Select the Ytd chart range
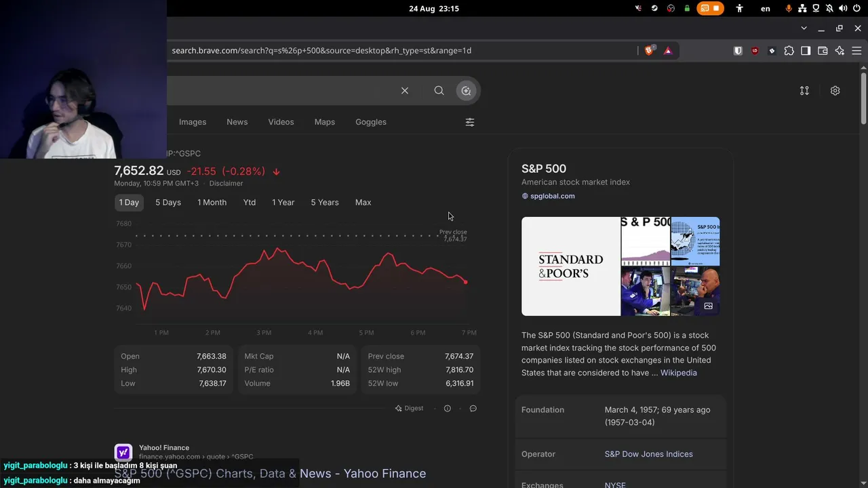 coord(250,203)
